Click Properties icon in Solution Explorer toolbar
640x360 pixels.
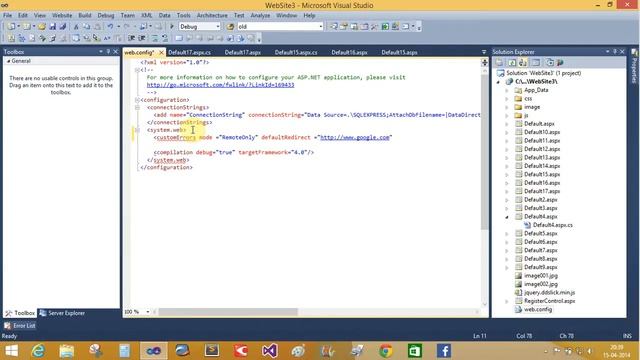(499, 62)
